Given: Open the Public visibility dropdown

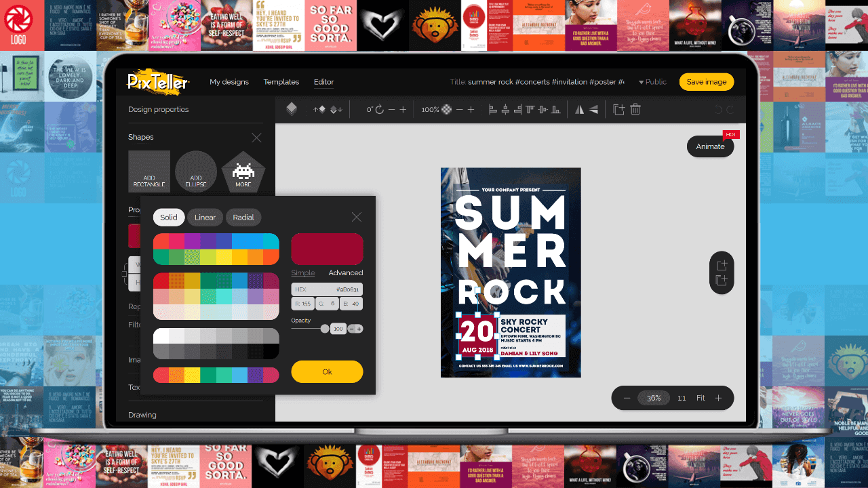Looking at the screenshot, I should (x=652, y=82).
